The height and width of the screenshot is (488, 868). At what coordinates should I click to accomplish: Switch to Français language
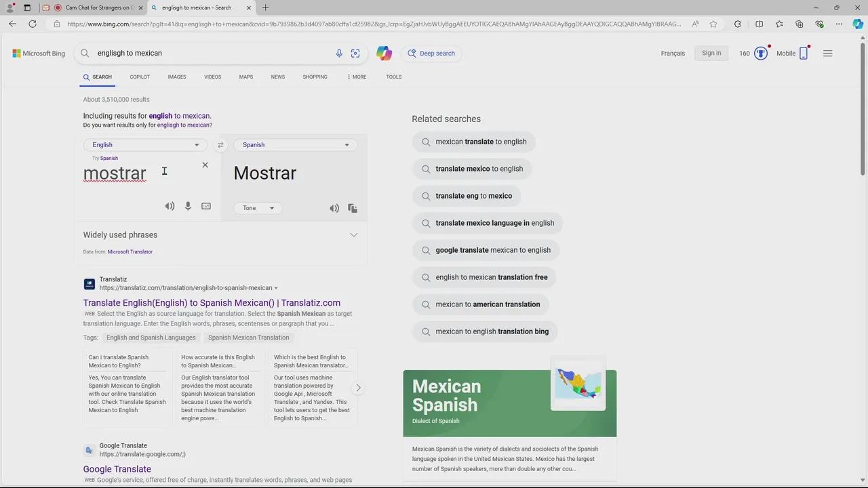(x=673, y=53)
